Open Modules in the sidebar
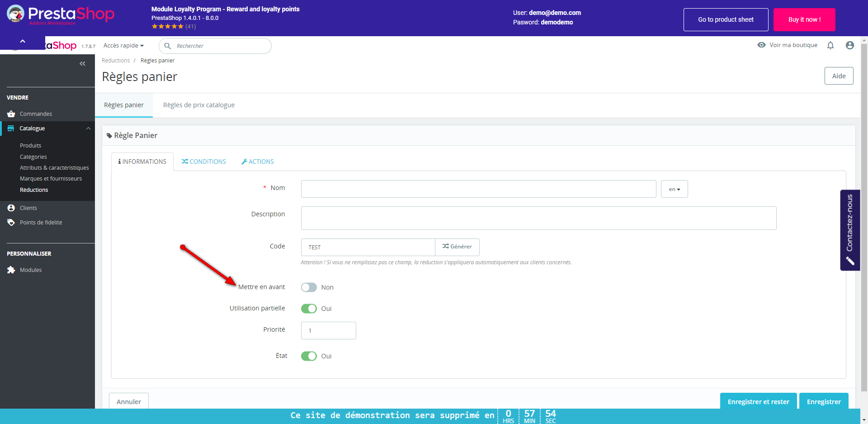The image size is (868, 424). click(31, 270)
